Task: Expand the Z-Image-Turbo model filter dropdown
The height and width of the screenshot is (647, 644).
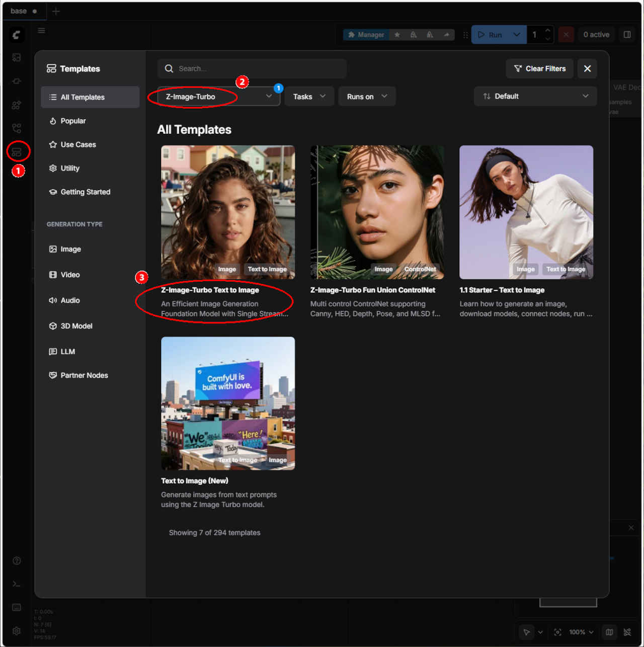Action: click(218, 97)
